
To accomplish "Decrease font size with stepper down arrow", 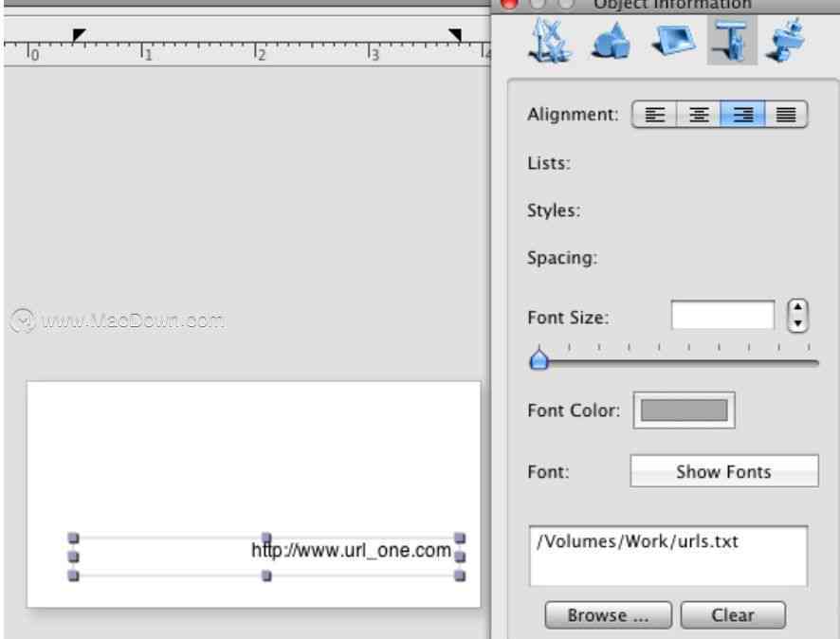I will [797, 323].
